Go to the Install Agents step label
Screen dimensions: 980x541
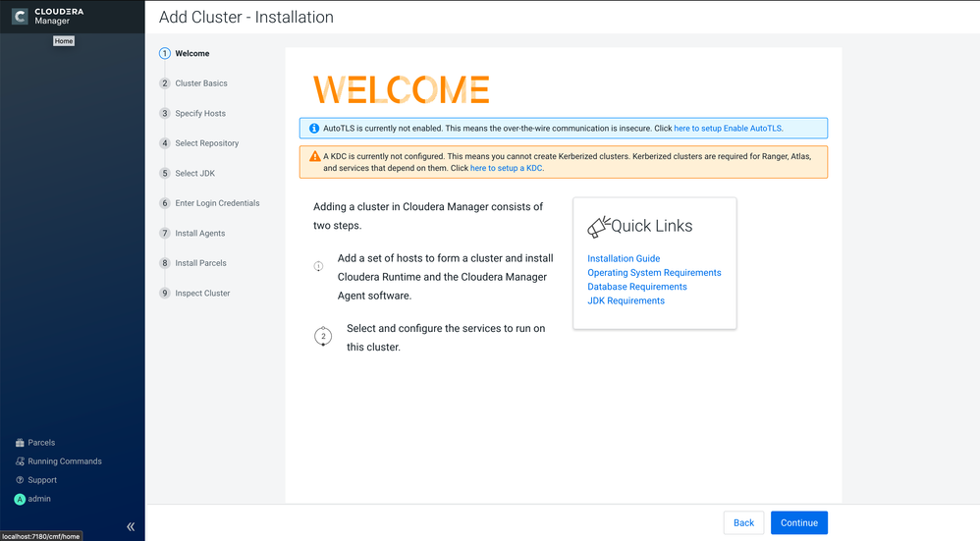tap(200, 233)
